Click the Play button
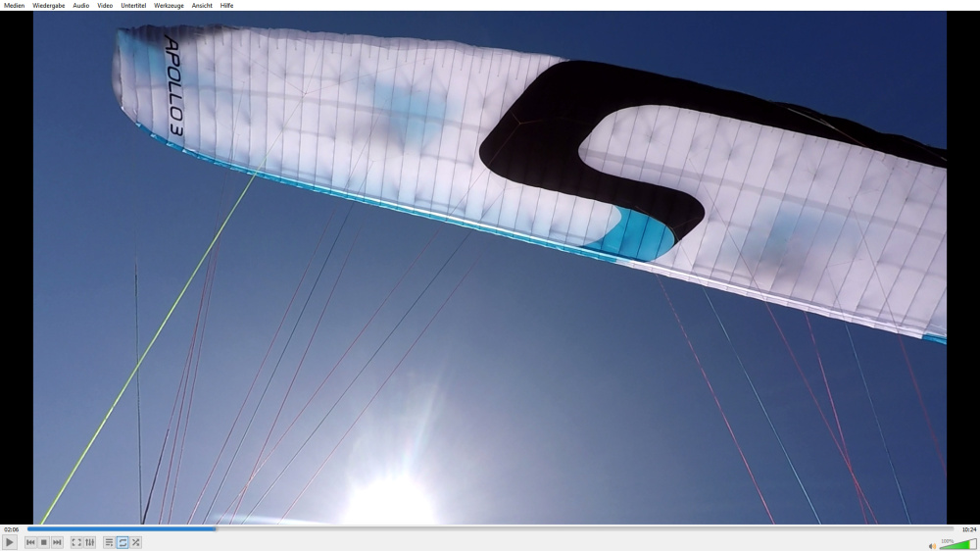Screen dimensions: 980x551 (x=10, y=542)
